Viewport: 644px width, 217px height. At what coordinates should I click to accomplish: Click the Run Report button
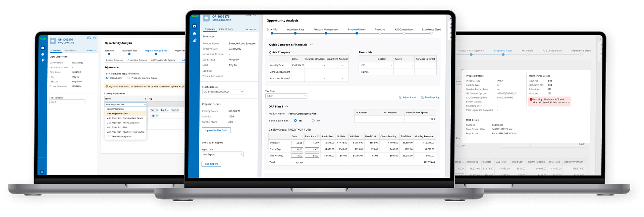point(211,164)
